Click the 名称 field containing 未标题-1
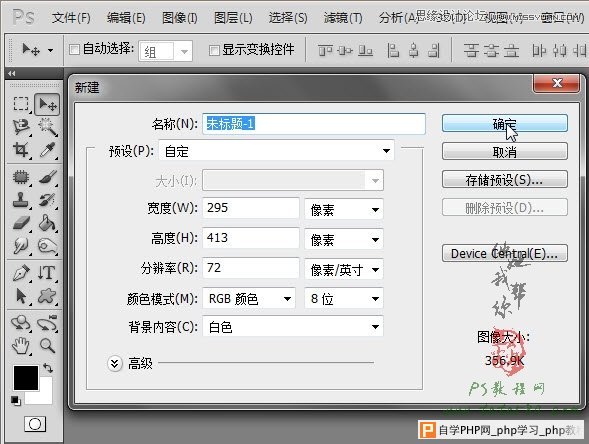Image resolution: width=589 pixels, height=444 pixels. (x=314, y=124)
